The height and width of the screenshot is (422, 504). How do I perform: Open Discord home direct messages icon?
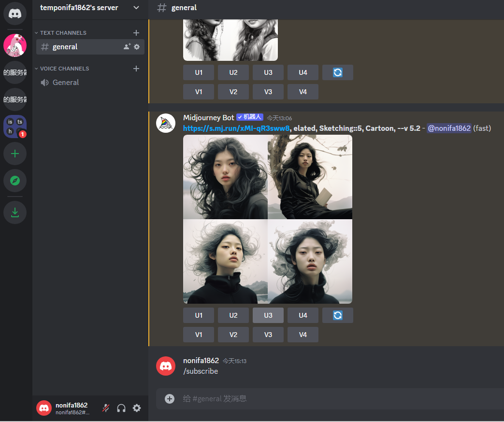[x=15, y=14]
